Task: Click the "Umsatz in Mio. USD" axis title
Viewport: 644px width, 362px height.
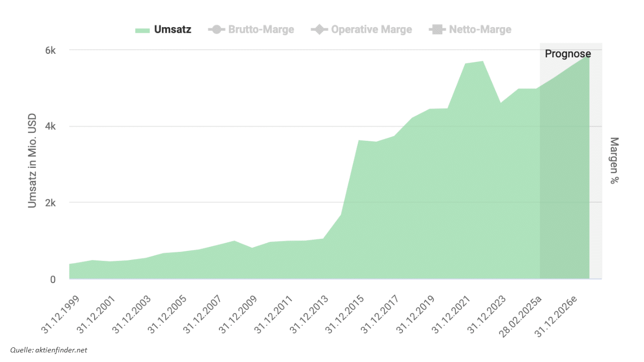Action: 33,161
